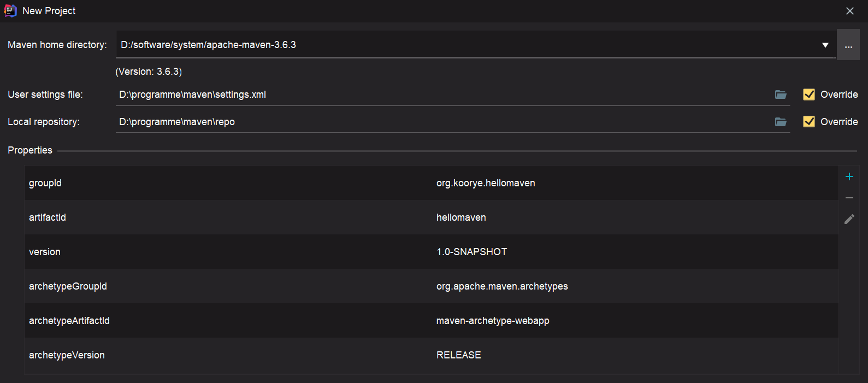Add a new property with plus icon

click(x=849, y=176)
